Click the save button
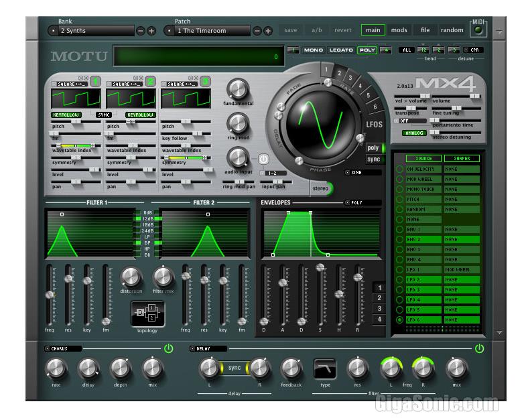Screen dimensions: 532x418 point(291,30)
